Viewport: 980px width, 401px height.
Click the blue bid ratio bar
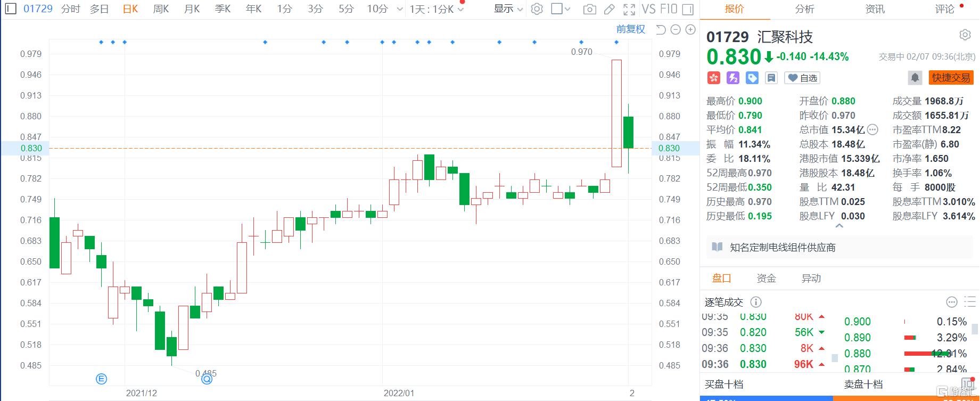767,398
